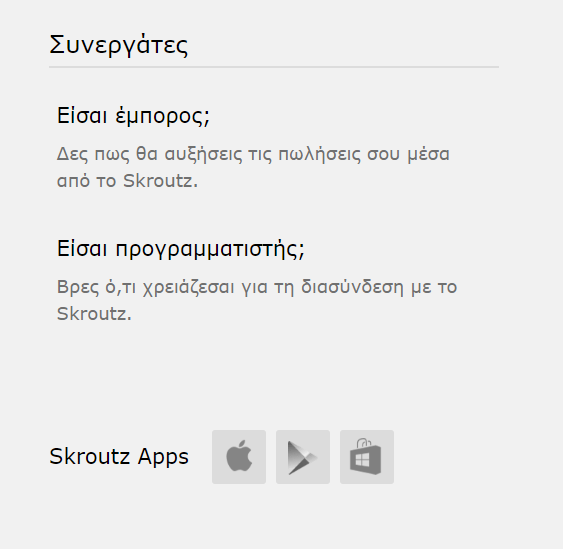This screenshot has width=563, height=549.
Task: Open the merchant description about increasing sales
Action: tap(253, 167)
